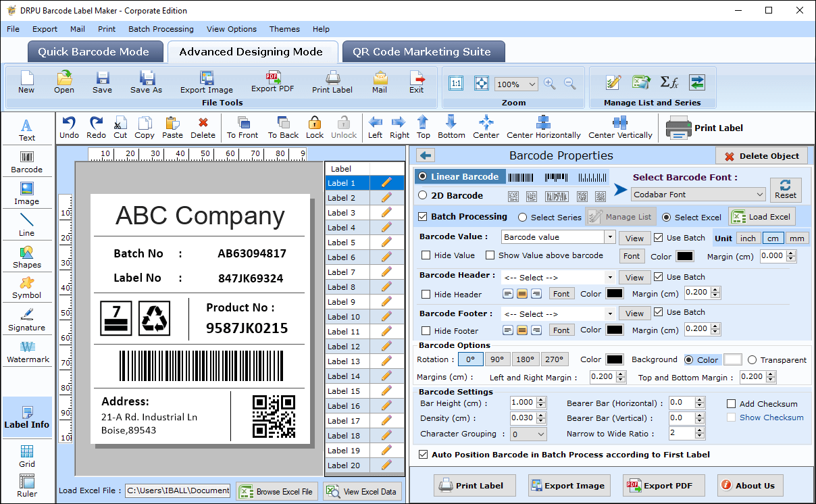This screenshot has height=504, width=816.
Task: Select the Signature tool in sidebar
Action: [x=27, y=320]
